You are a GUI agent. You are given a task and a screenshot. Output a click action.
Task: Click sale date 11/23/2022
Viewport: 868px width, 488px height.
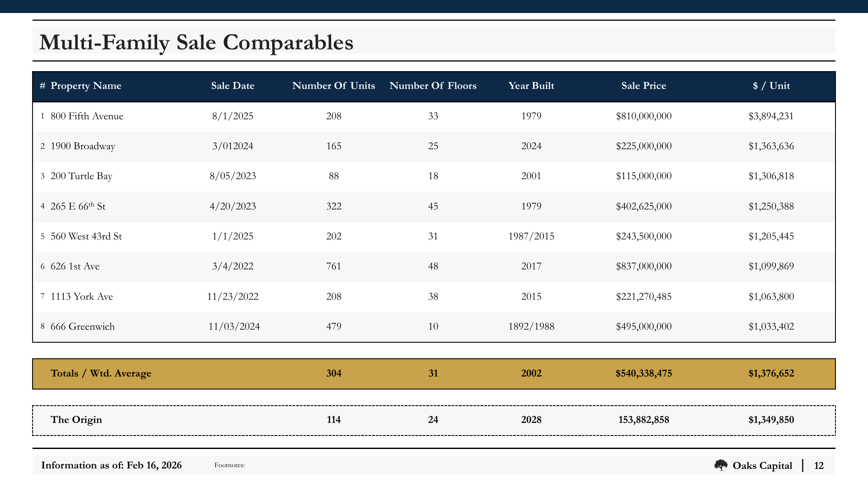233,297
